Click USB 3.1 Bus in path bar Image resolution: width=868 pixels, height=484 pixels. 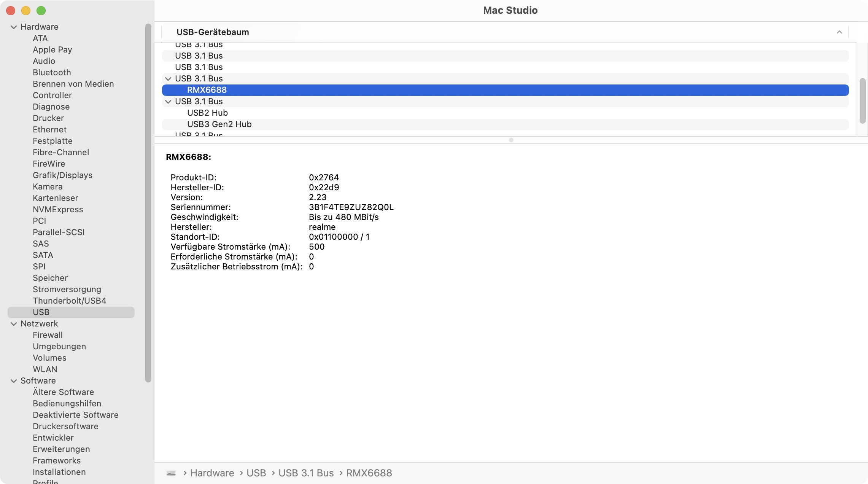(306, 473)
